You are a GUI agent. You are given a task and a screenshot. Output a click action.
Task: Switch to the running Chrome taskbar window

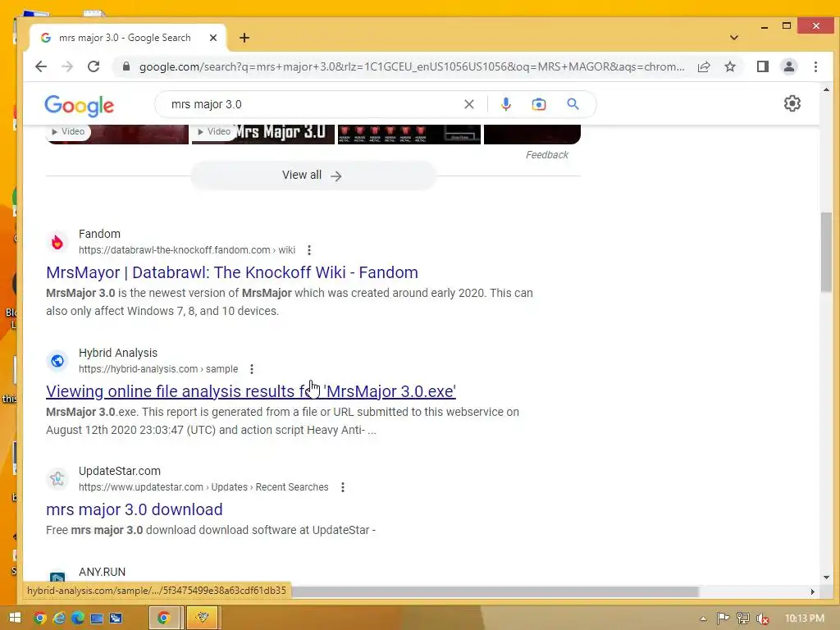coord(164,619)
